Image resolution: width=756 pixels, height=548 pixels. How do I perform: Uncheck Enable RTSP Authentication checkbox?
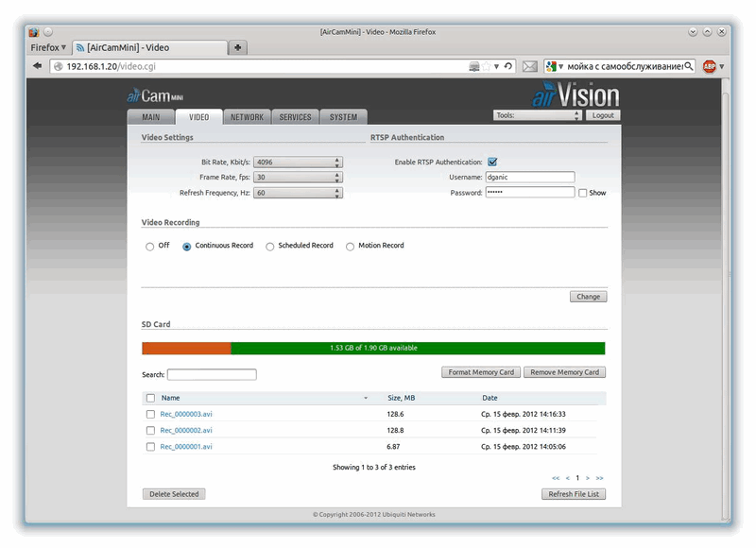point(492,163)
